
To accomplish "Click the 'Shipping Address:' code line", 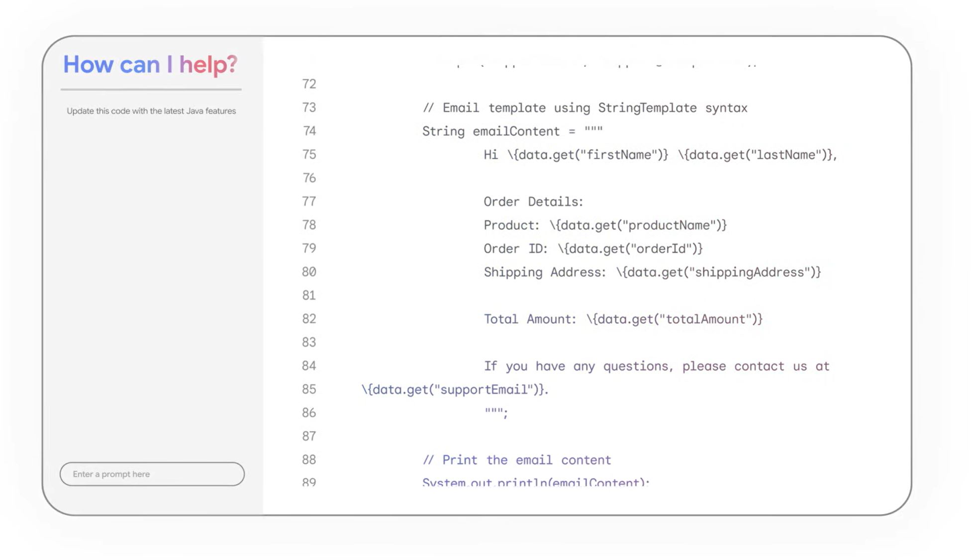I will click(x=652, y=273).
